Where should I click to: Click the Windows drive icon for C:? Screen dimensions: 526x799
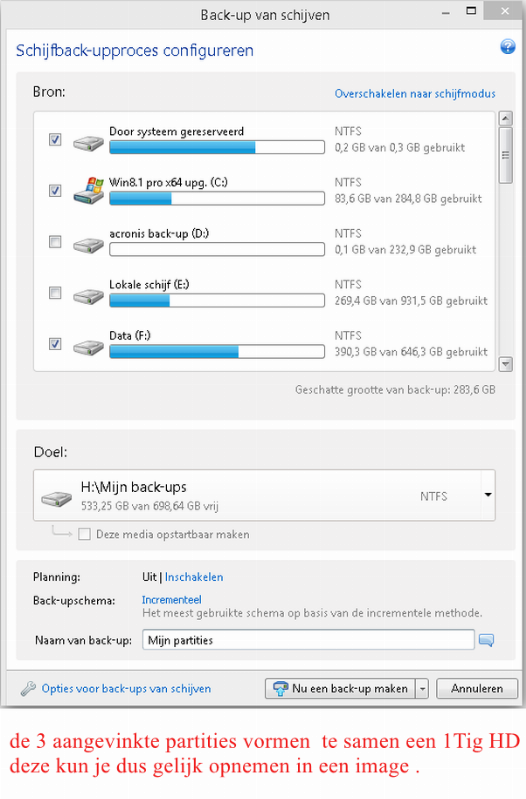tap(89, 191)
